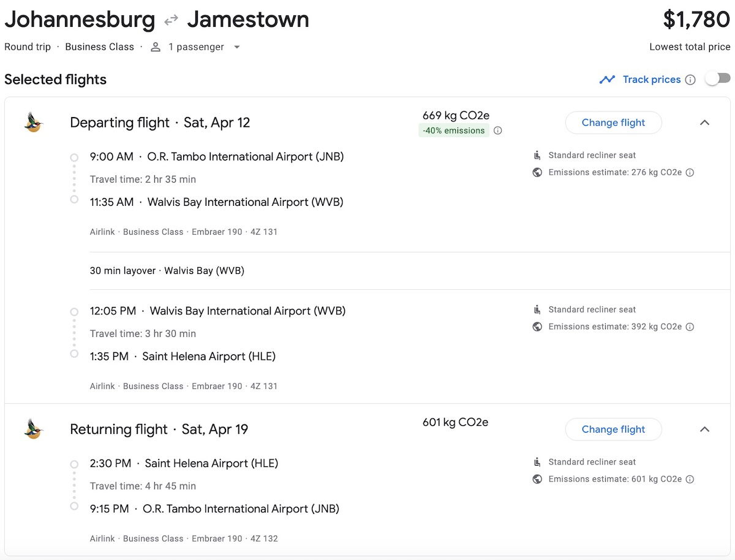Screen dimensions: 735x560
Task: Collapse the departing flight details chevron
Action: (x=704, y=123)
